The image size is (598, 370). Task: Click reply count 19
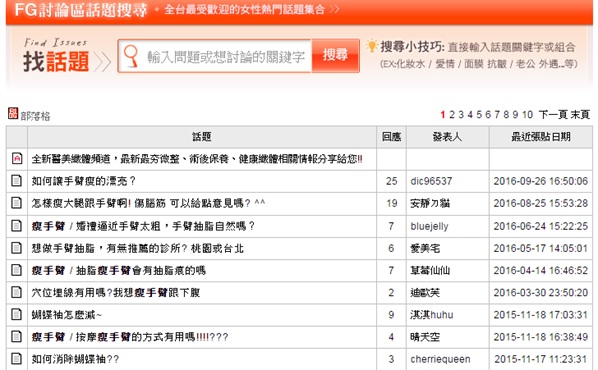click(x=392, y=203)
